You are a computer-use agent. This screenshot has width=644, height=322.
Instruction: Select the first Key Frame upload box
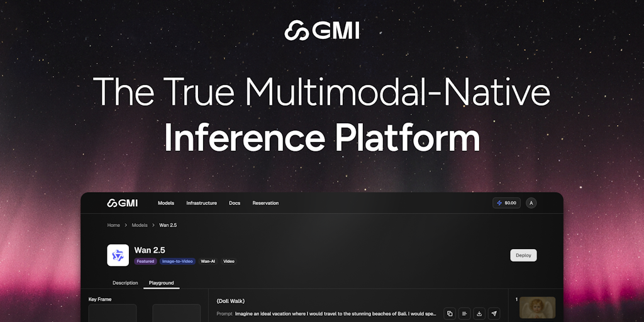(x=113, y=313)
